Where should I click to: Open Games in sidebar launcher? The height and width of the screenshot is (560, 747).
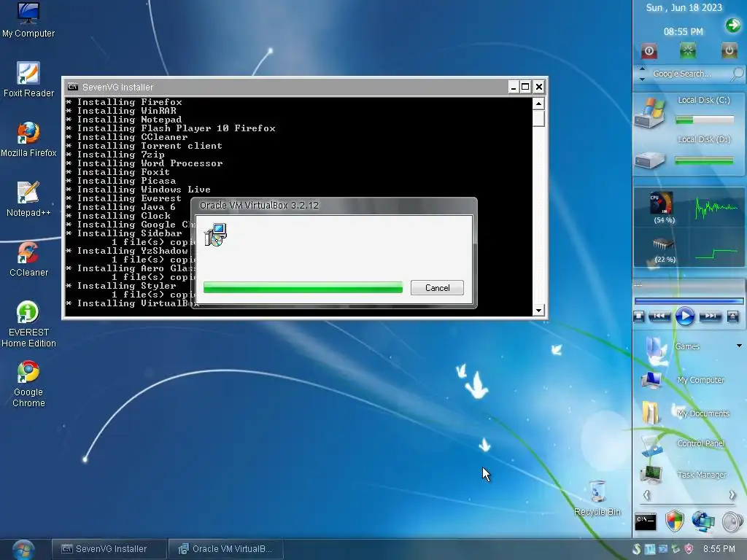[x=687, y=346]
